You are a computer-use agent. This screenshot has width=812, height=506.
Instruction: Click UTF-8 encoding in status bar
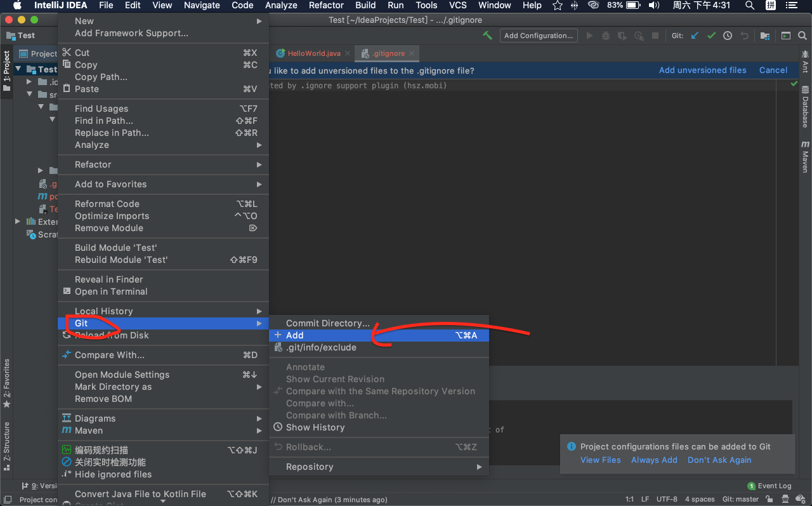coord(667,500)
